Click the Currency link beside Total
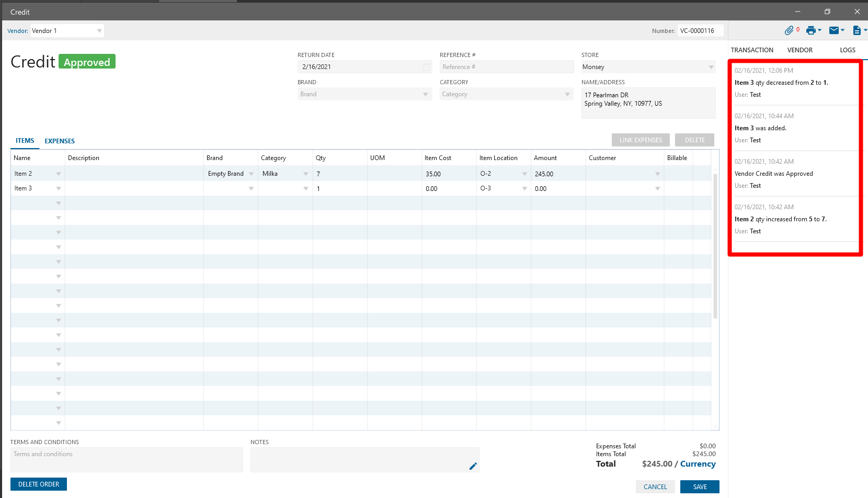The image size is (868, 498). coord(698,464)
